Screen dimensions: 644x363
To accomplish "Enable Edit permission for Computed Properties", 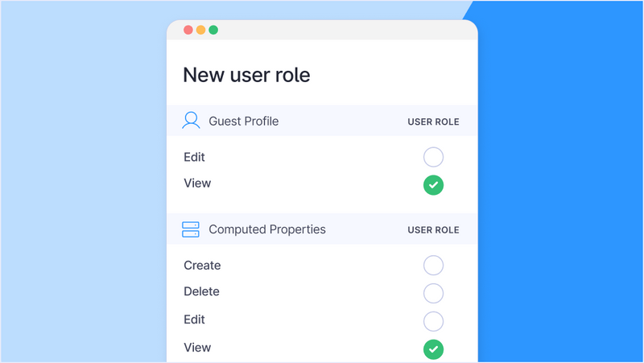I will (x=433, y=321).
